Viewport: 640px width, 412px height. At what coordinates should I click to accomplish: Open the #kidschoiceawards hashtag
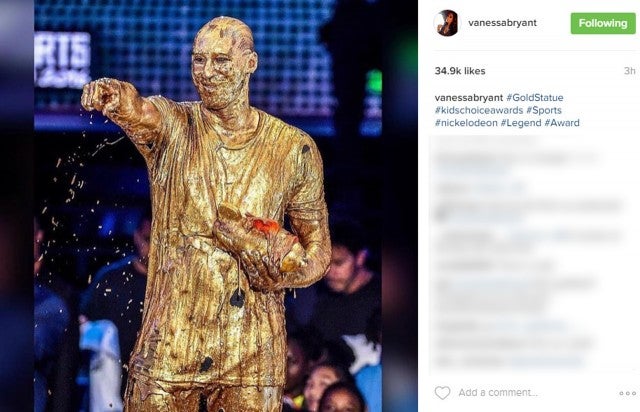479,110
